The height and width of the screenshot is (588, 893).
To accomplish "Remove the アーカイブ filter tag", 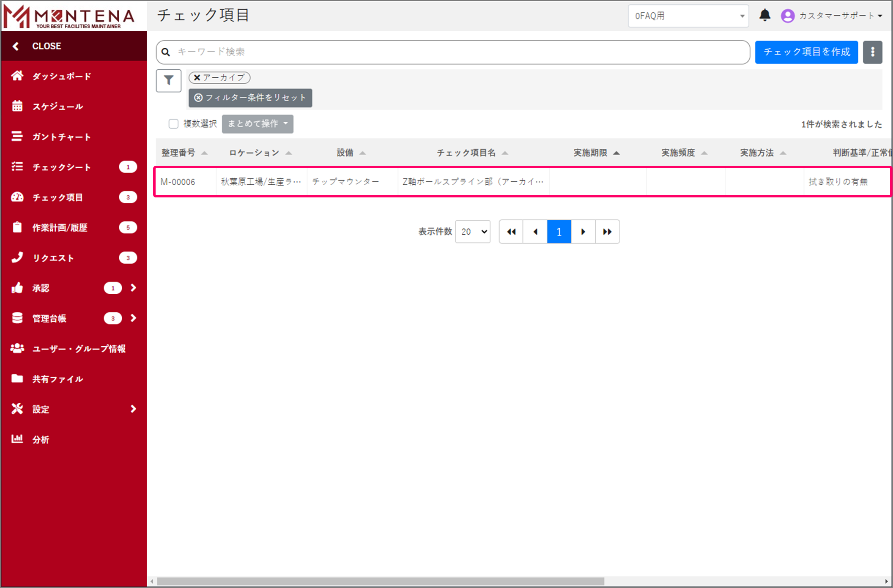I will pyautogui.click(x=197, y=78).
